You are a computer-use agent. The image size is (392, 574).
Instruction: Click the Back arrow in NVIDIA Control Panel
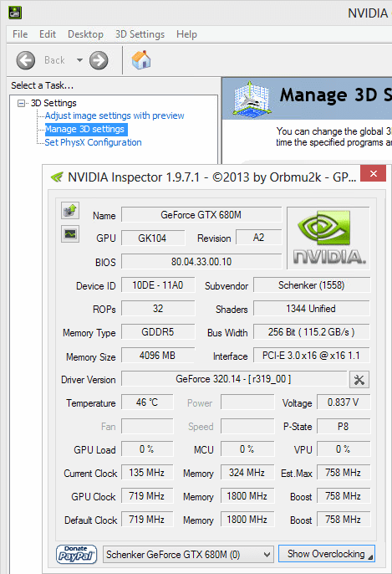pyautogui.click(x=26, y=60)
